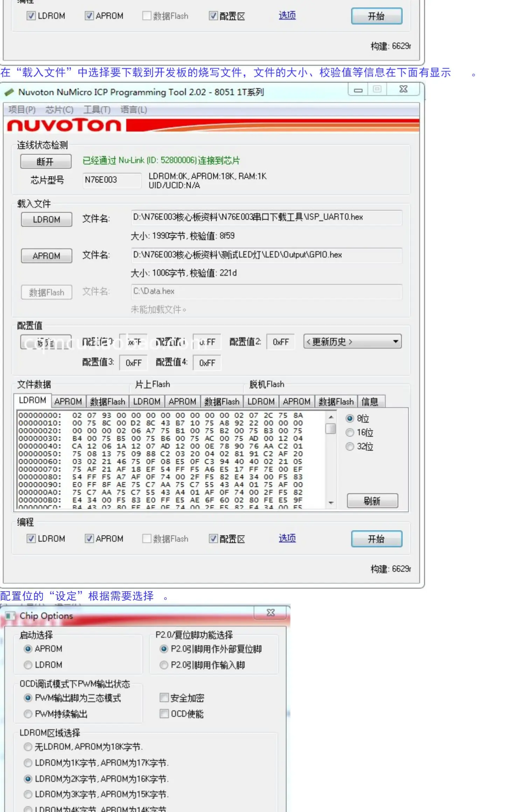Open the 工具(T) menu
The image size is (525, 812).
tap(97, 110)
